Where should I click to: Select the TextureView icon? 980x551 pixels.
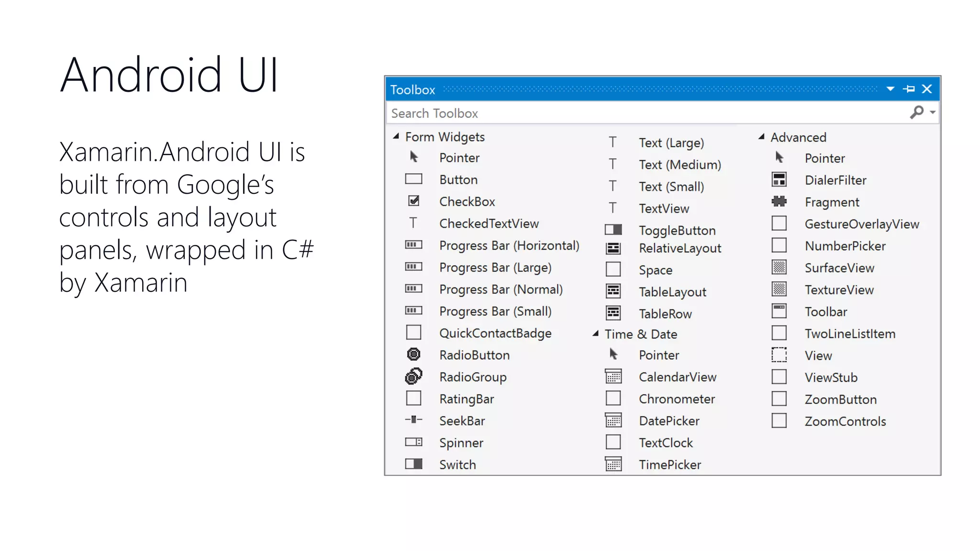(x=780, y=289)
